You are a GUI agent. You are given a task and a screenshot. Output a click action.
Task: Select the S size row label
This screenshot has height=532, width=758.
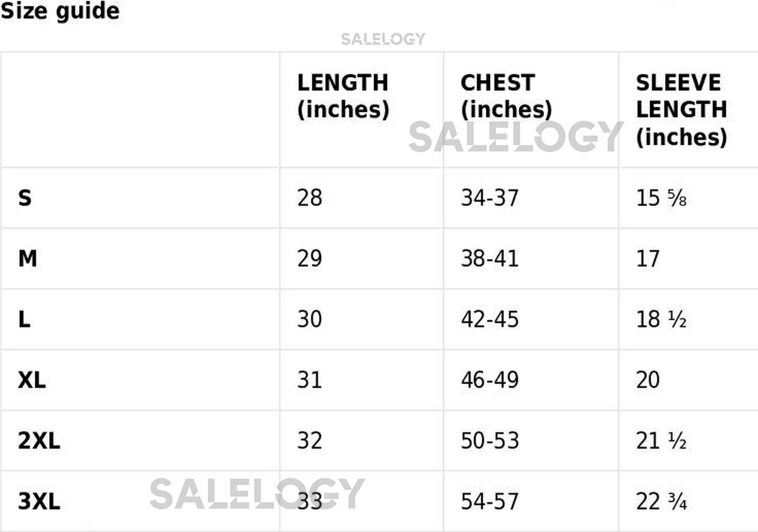(x=25, y=198)
